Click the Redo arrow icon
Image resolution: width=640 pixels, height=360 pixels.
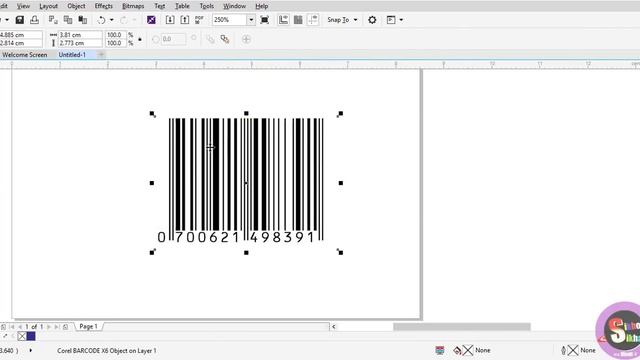(x=124, y=20)
